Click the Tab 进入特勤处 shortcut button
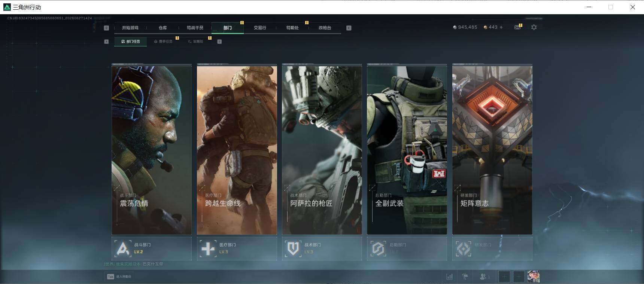The image size is (644, 284). click(119, 277)
